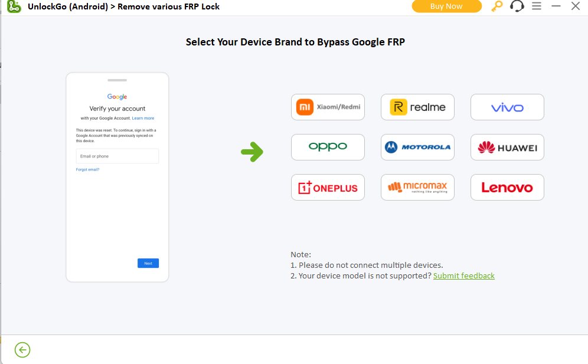This screenshot has width=588, height=364.
Task: Open the key registration icon
Action: click(x=497, y=6)
